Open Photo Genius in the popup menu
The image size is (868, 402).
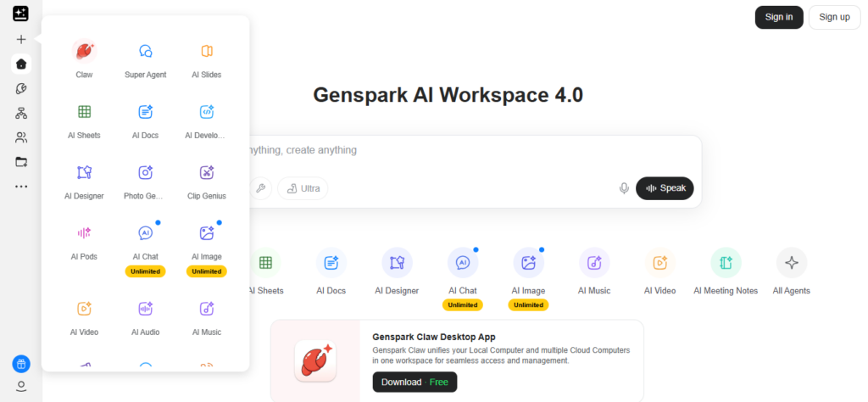click(146, 181)
